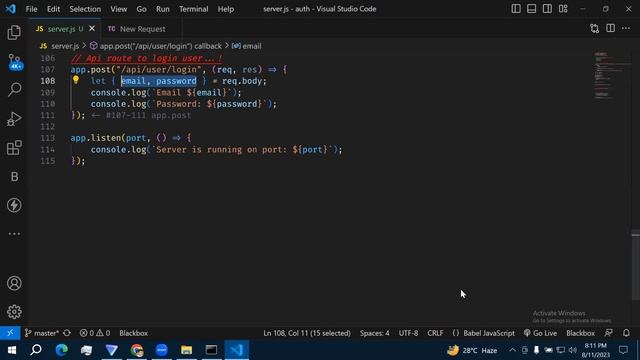640x360 pixels.
Task: Change indentation Spaces: 4
Action: pos(375,333)
